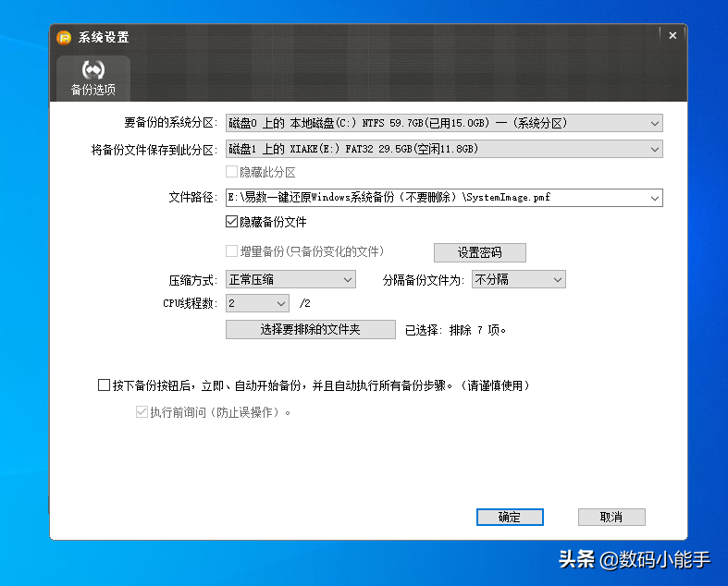Open the CPU线程数 dropdown
This screenshot has width=728, height=586.
258,303
